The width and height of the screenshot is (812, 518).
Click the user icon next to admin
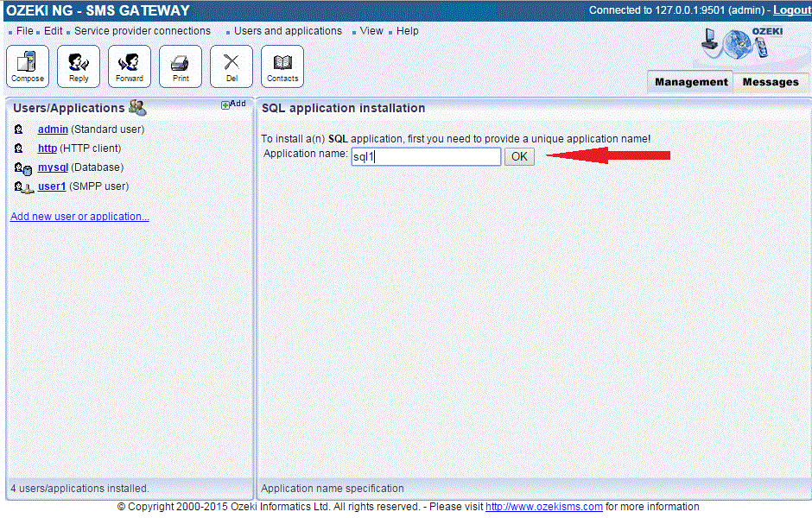19,129
